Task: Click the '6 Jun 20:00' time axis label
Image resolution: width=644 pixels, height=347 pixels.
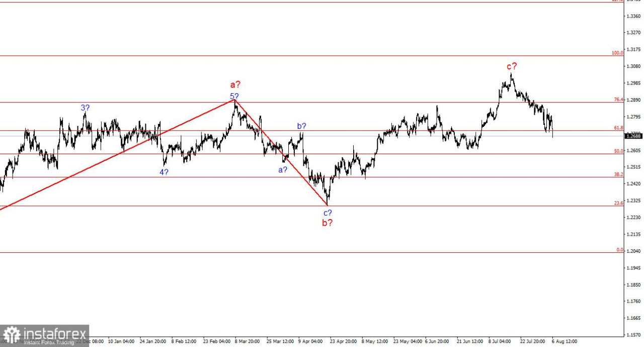Action: pos(437,341)
